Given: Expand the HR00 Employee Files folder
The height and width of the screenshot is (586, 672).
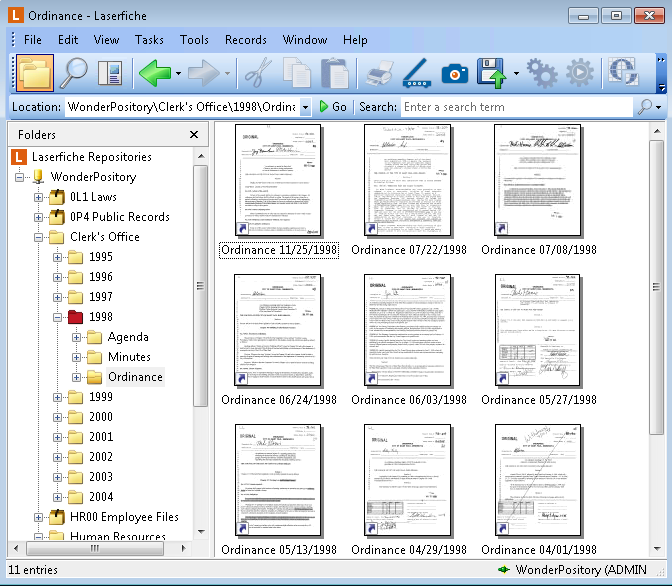Looking at the screenshot, I should pyautogui.click(x=38, y=517).
